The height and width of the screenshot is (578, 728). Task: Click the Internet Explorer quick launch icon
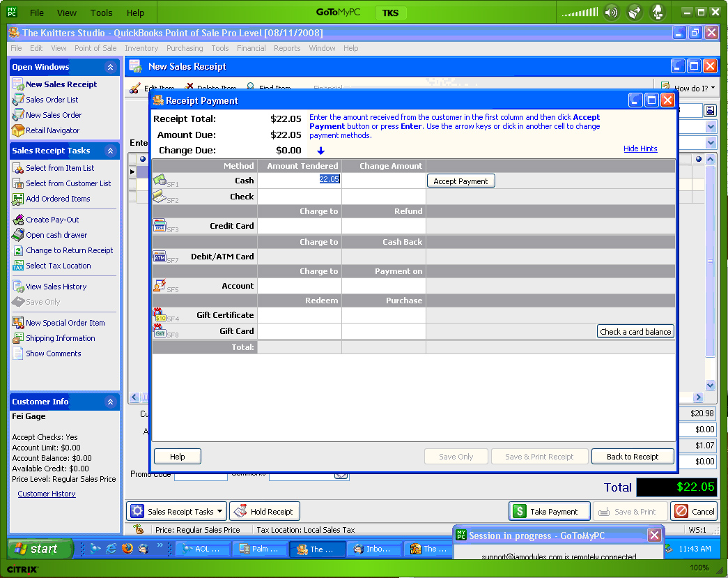(x=111, y=549)
